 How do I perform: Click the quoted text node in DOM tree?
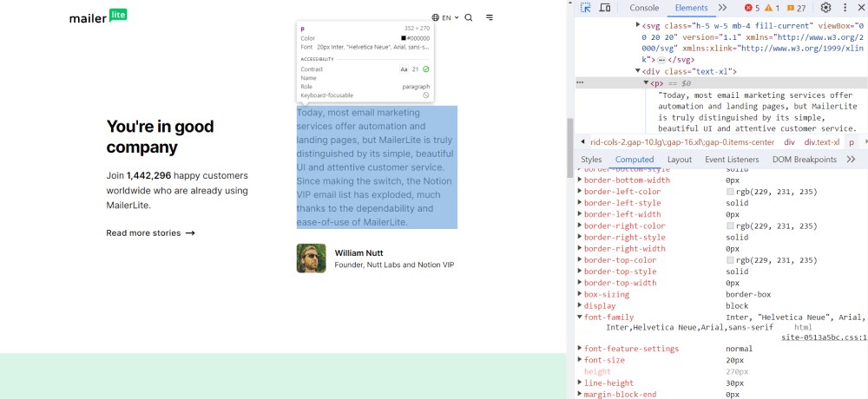[x=757, y=112]
